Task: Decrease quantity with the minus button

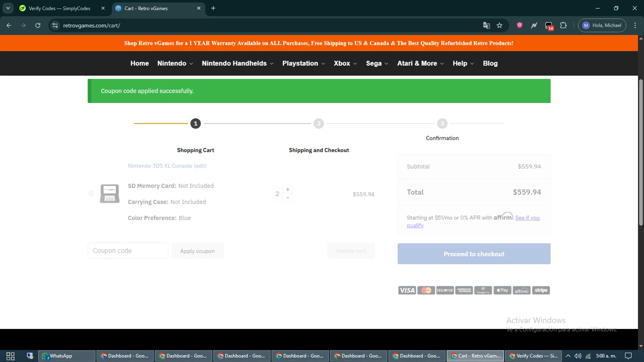Action: click(x=288, y=198)
